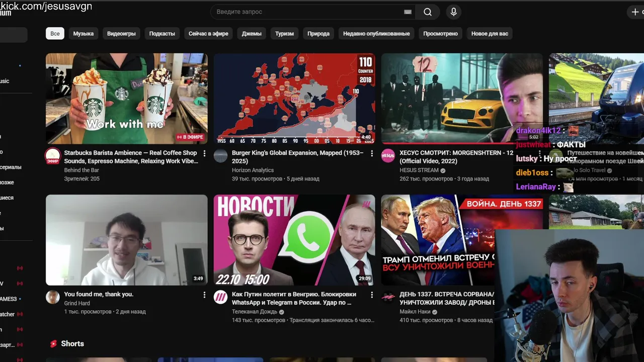644x362 pixels.
Task: Select the "Подкасты" filter chip
Action: (162, 34)
